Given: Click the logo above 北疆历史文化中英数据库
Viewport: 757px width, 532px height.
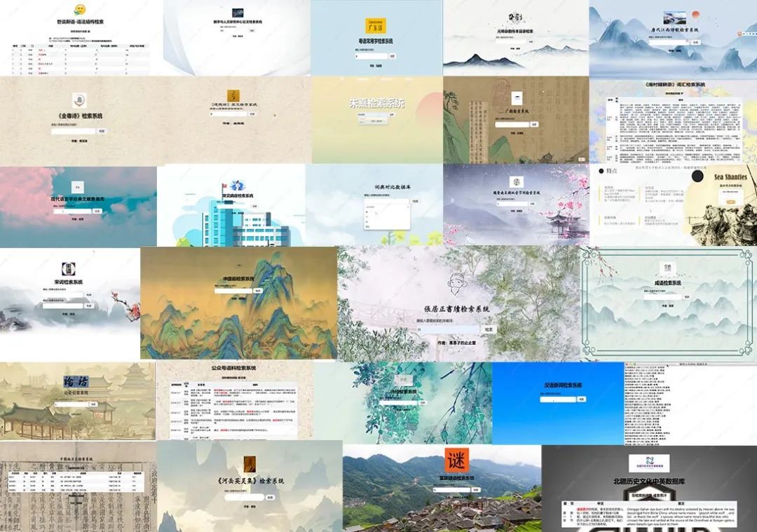Looking at the screenshot, I should pos(648,463).
